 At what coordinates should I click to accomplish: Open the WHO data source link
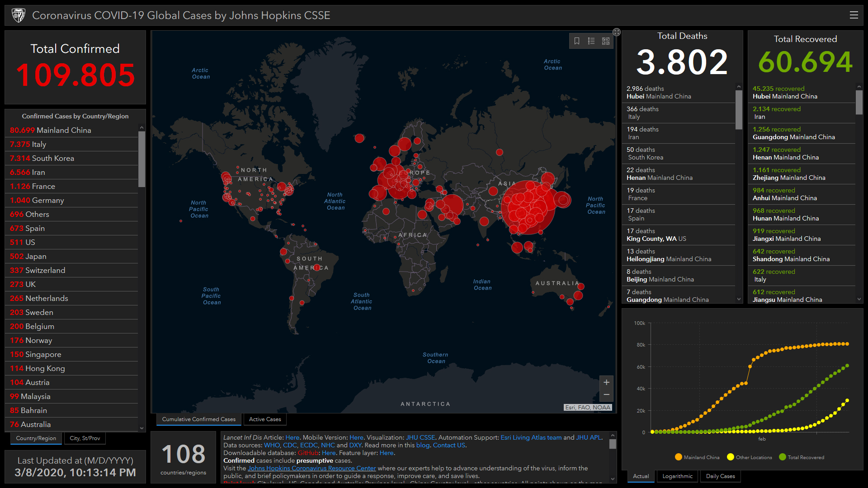click(x=272, y=445)
